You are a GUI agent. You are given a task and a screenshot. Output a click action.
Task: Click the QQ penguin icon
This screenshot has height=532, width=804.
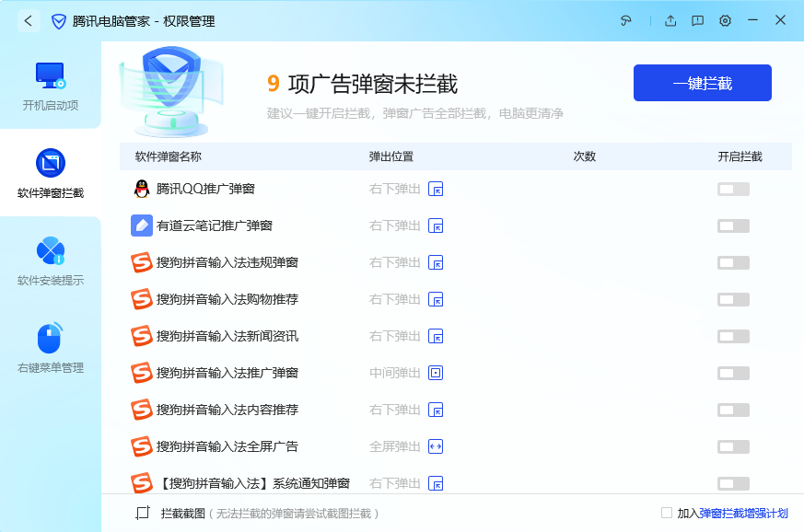click(x=142, y=189)
